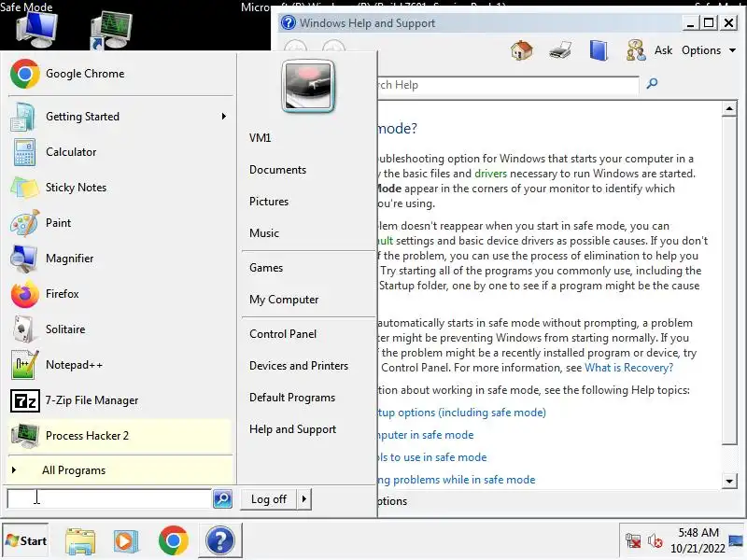Click the user account picture in the Start menu
The width and height of the screenshot is (747, 560).
click(308, 86)
